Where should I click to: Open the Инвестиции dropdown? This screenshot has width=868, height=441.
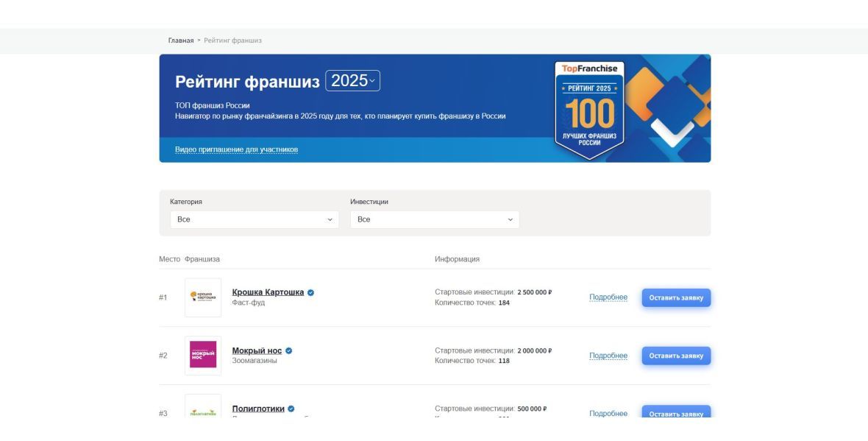(435, 219)
